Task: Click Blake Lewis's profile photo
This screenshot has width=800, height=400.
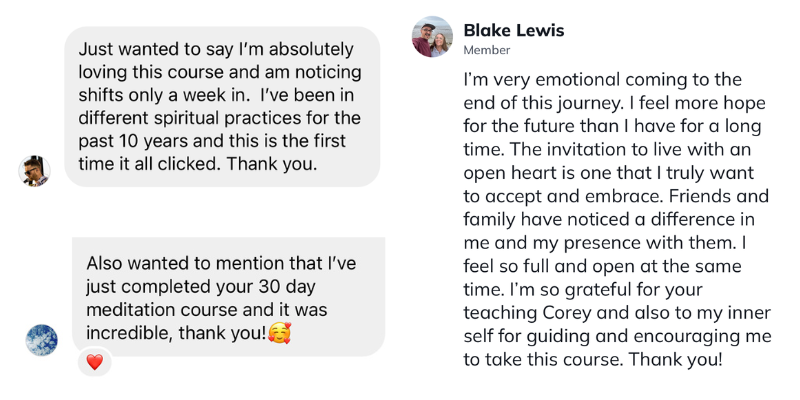Action: 432,37
